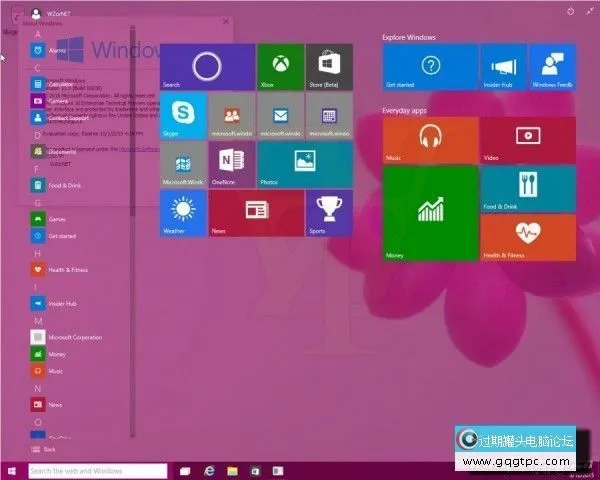Jump to letter H in apps list
The height and width of the screenshot is (480, 600).
click(x=37, y=254)
